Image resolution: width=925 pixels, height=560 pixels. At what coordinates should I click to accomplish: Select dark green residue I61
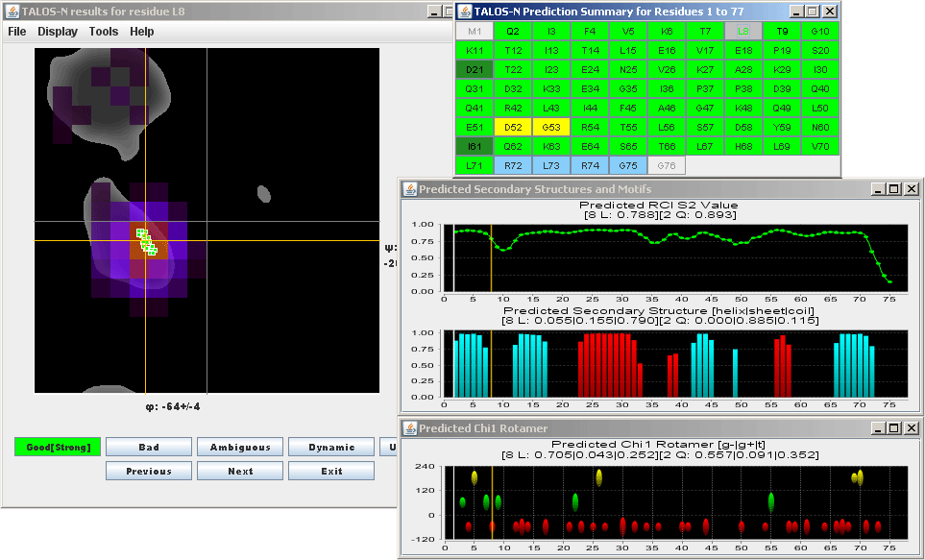pyautogui.click(x=475, y=146)
